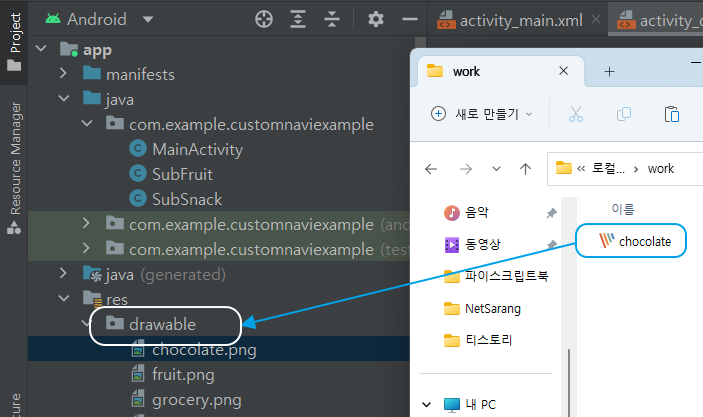Click the work segment in address bar
This screenshot has height=417, width=703.
tap(660, 169)
